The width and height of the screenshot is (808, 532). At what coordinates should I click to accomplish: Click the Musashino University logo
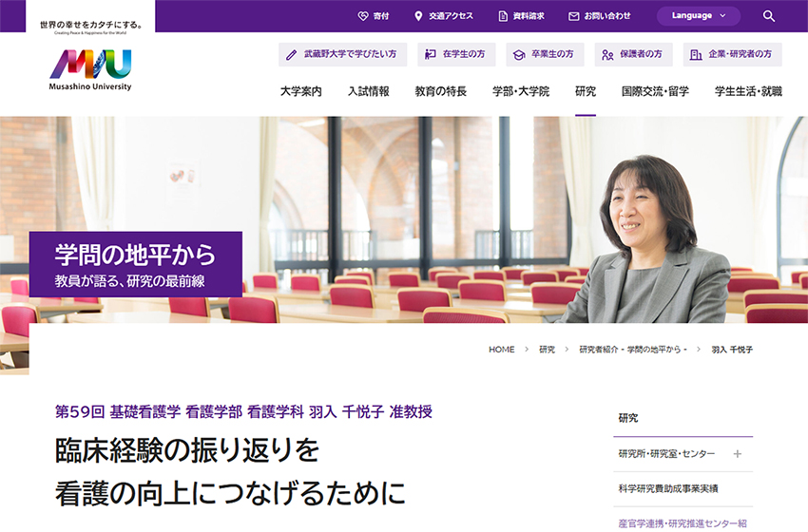pyautogui.click(x=90, y=69)
